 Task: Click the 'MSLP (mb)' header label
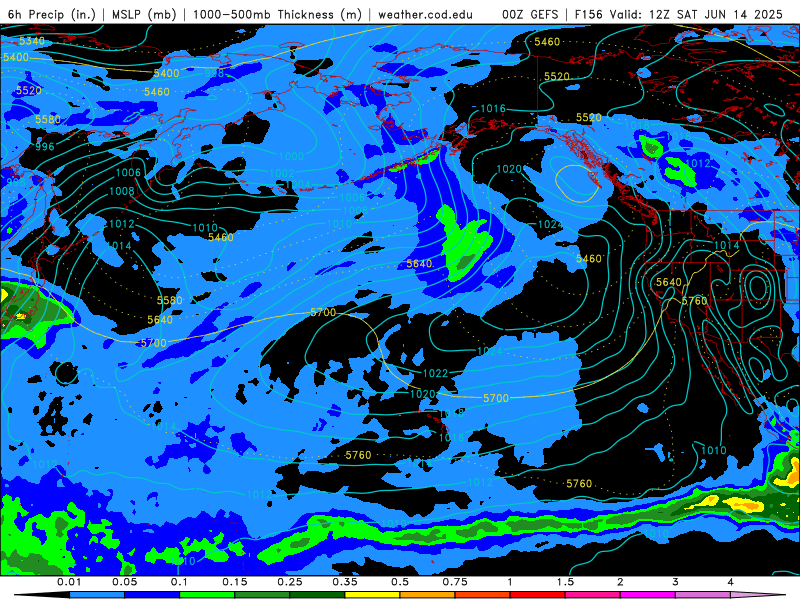144,14
